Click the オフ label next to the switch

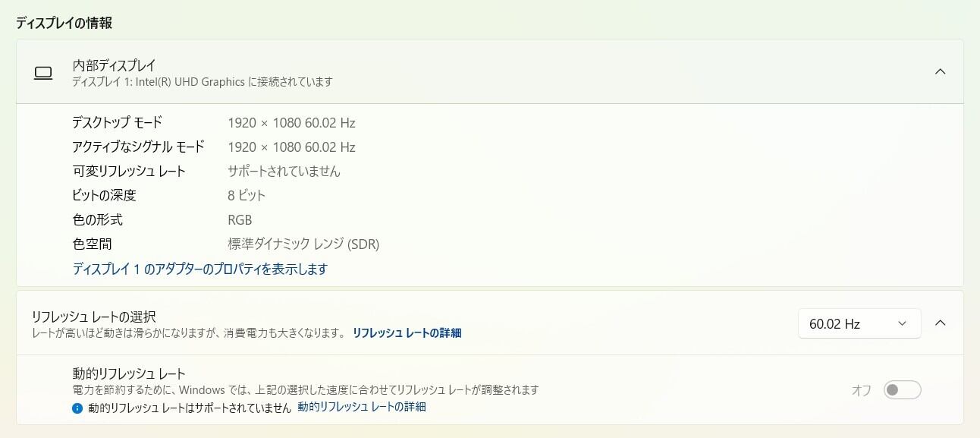862,390
